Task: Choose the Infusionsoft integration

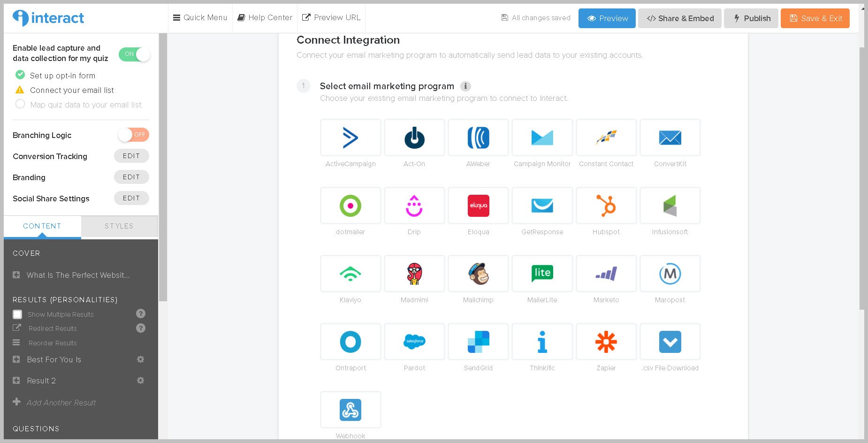Action: 670,206
